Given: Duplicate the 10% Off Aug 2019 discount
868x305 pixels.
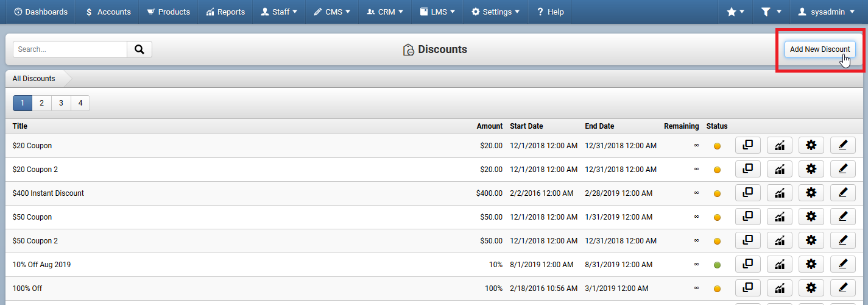Looking at the screenshot, I should (x=748, y=264).
